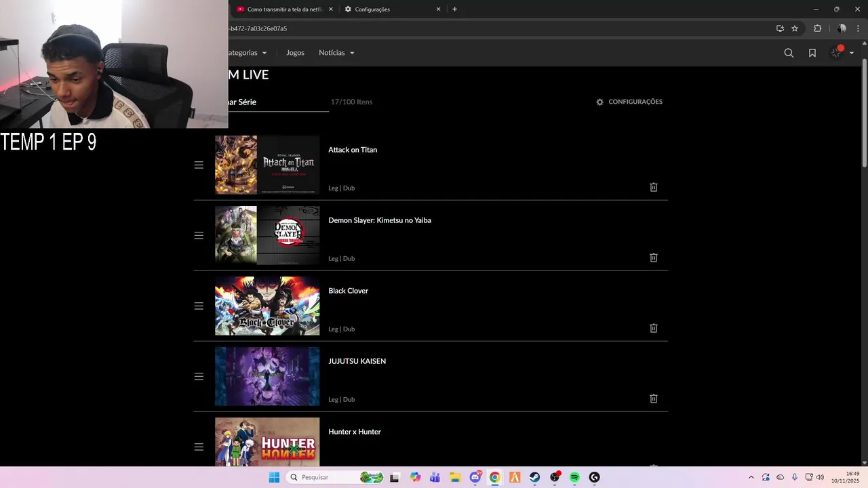Viewport: 868px width, 488px height.
Task: Open Demon Slayer: Kimetsu no Yaiba title link
Action: click(x=380, y=220)
